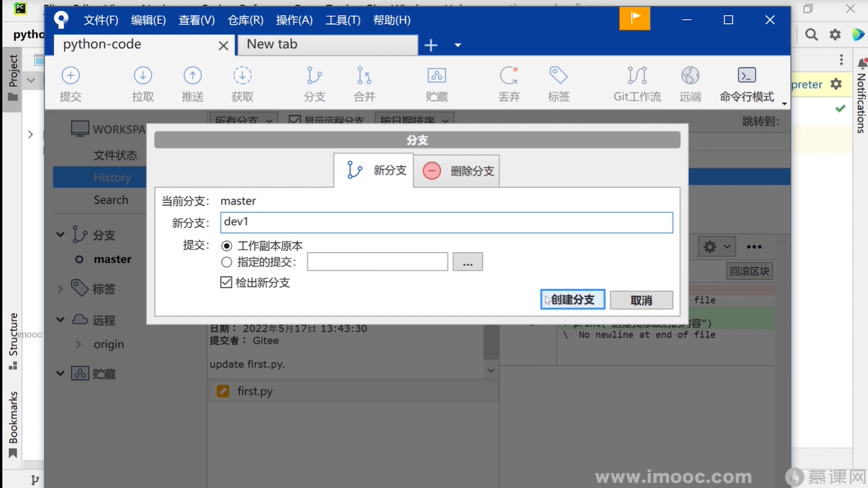
Task: Open the Git工作流 tool
Action: [636, 83]
